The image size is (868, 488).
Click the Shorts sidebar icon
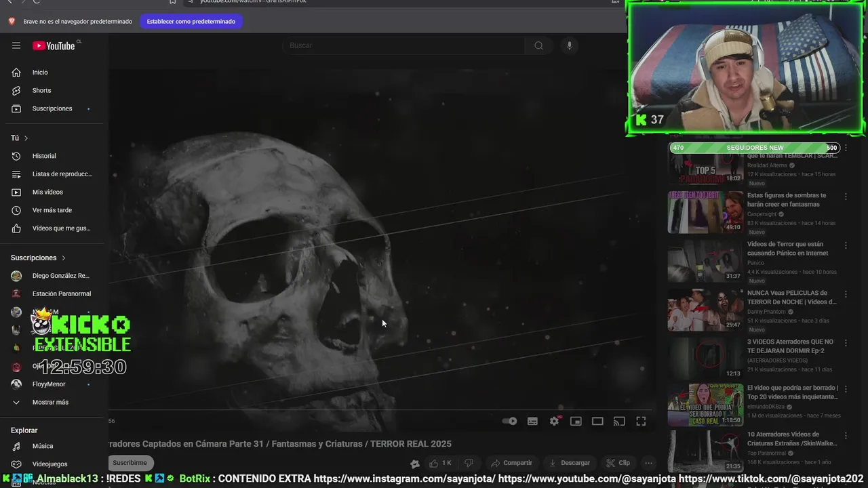(16, 90)
